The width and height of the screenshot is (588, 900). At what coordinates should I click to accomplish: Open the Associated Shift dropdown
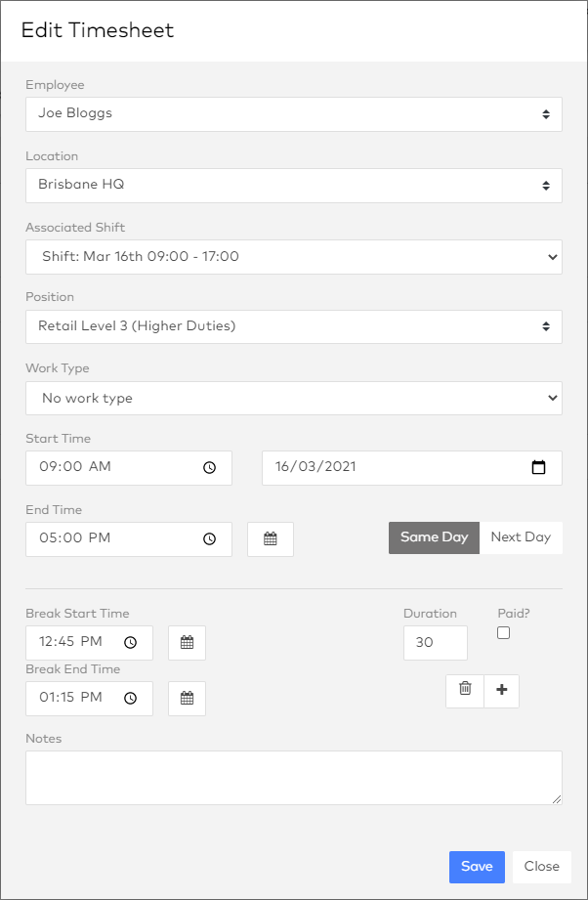[x=293, y=256]
